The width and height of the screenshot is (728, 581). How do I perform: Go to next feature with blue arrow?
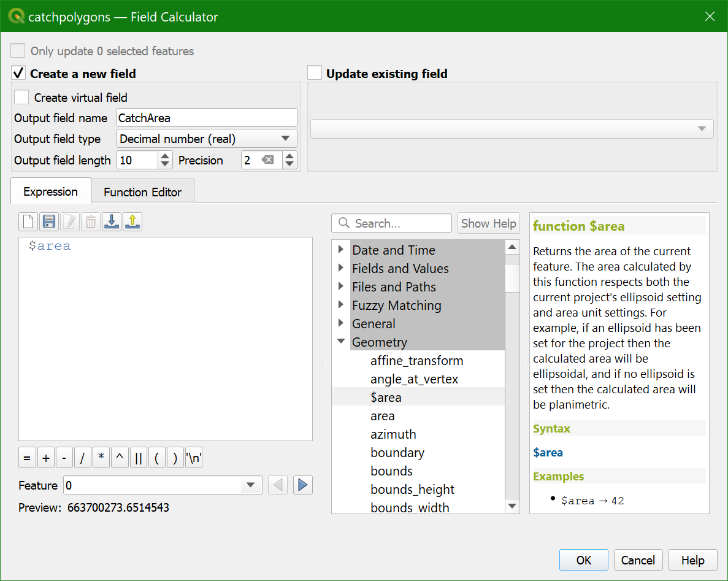click(x=303, y=485)
